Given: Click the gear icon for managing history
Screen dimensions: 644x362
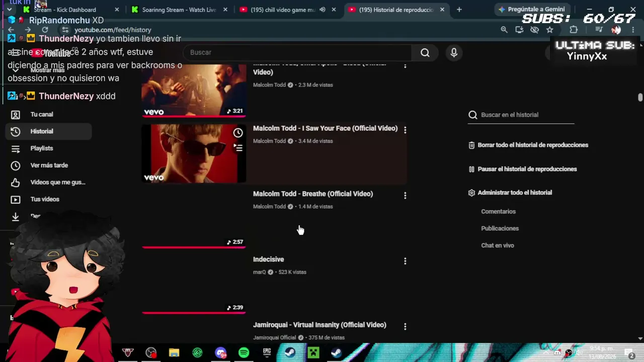Looking at the screenshot, I should pyautogui.click(x=471, y=193).
